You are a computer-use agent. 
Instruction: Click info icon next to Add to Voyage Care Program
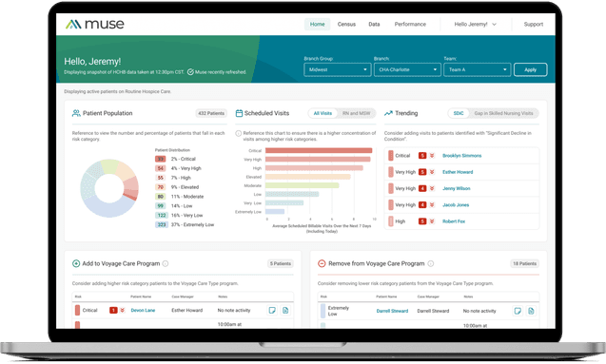point(166,263)
